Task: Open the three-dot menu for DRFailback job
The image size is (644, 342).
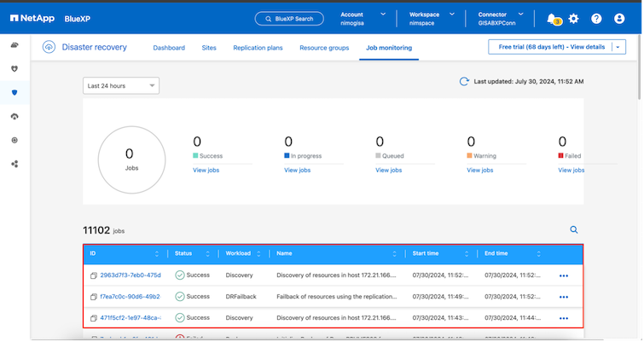Action: click(563, 297)
